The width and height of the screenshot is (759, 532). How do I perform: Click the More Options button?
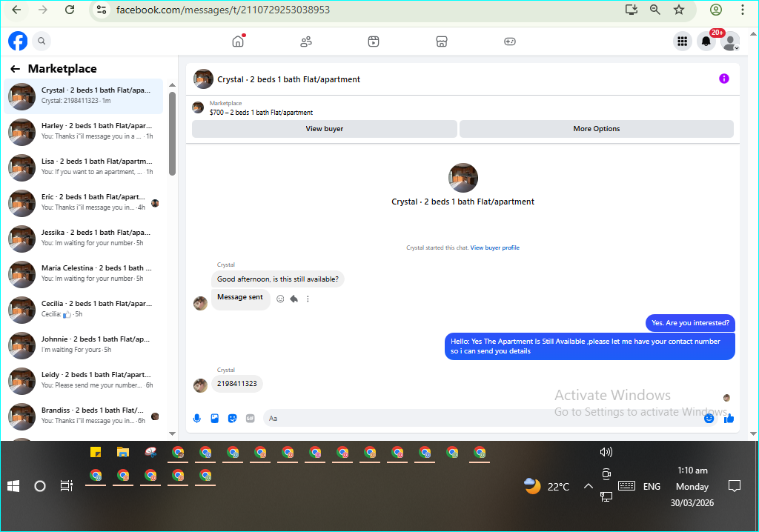click(597, 129)
